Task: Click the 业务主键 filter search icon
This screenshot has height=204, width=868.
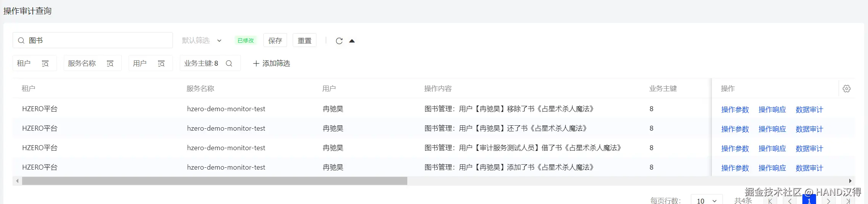Action: click(229, 63)
